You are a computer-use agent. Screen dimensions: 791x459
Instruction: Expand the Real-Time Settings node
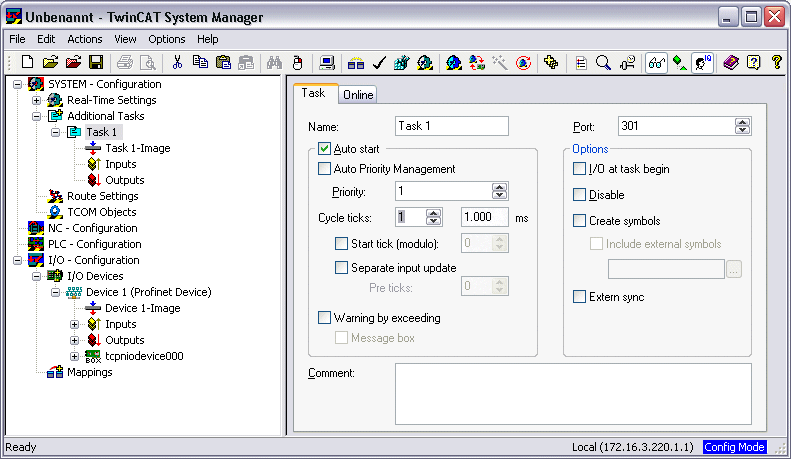point(36,100)
